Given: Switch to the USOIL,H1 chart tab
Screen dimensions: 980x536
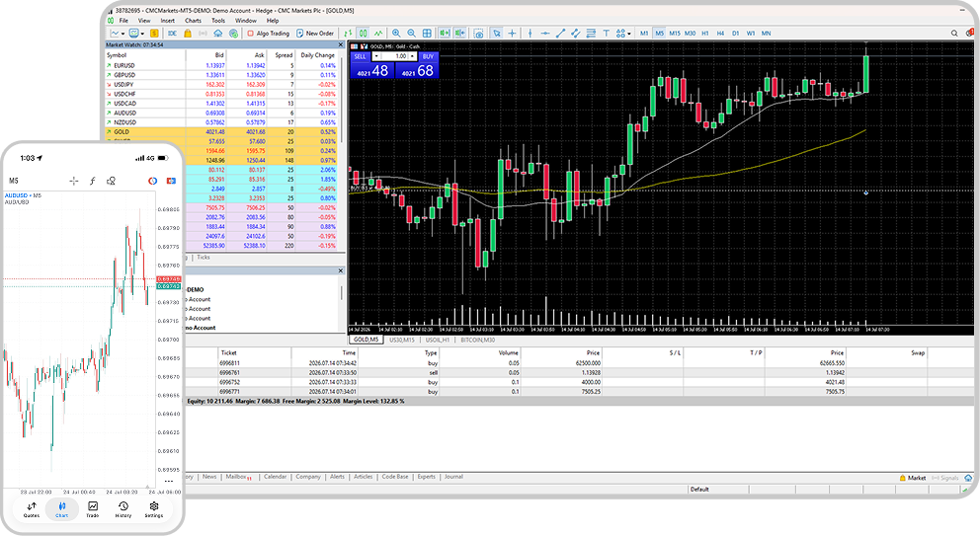Looking at the screenshot, I should tap(438, 340).
